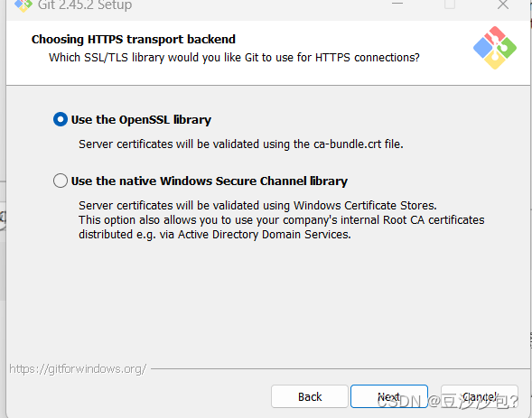Image resolution: width=532 pixels, height=418 pixels.
Task: Click the "Use the OpenSSL library" label
Action: click(141, 120)
